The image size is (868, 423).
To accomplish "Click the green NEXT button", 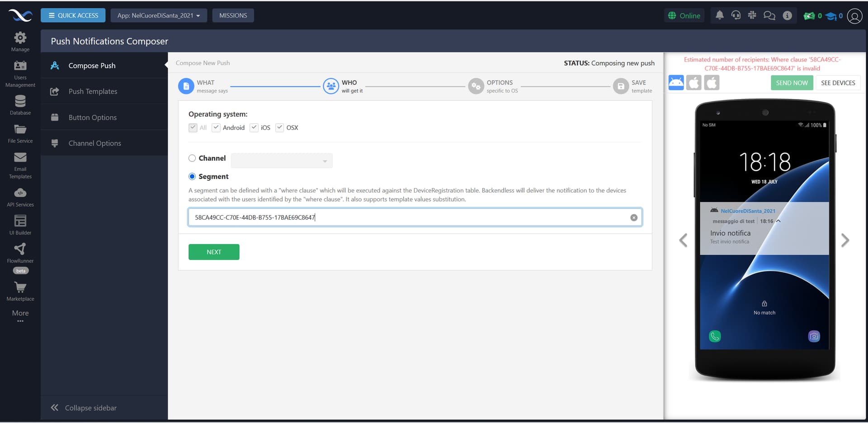I will [214, 252].
